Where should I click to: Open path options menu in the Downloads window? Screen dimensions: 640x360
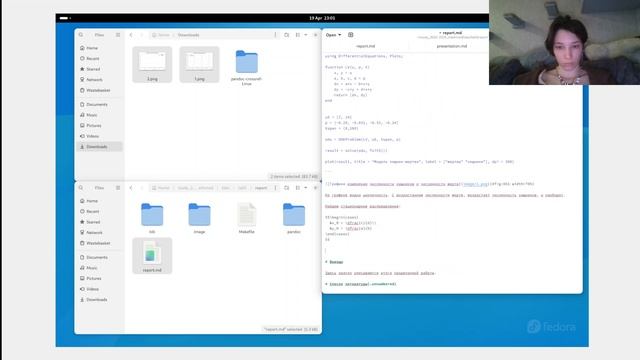pyautogui.click(x=276, y=35)
